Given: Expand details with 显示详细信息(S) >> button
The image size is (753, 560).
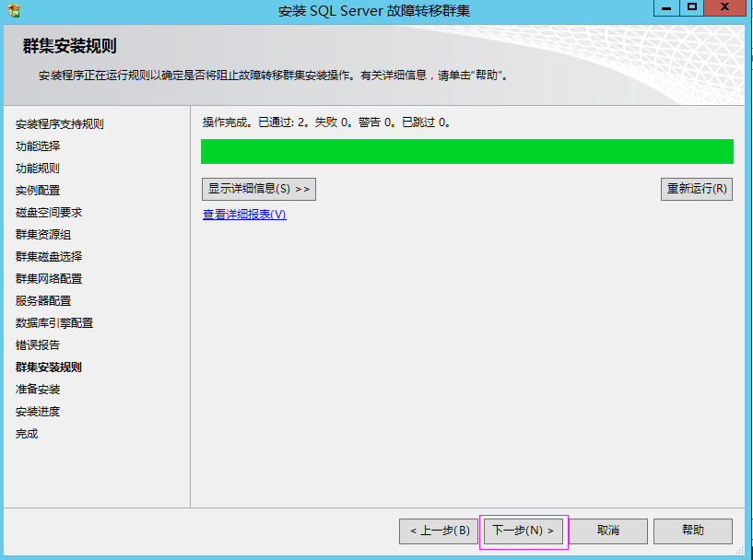Looking at the screenshot, I should click(x=259, y=189).
